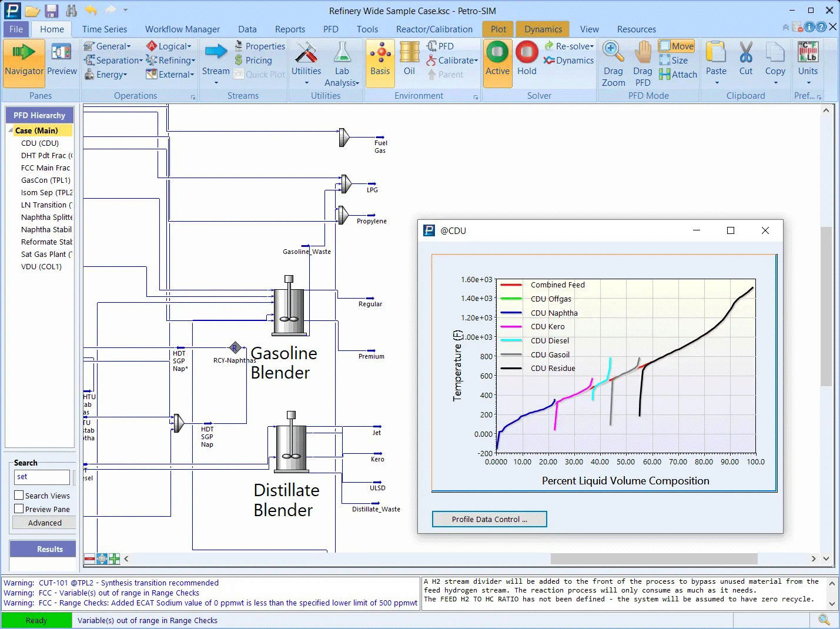
Task: Select the Drag PFD hand tool
Action: 642,63
